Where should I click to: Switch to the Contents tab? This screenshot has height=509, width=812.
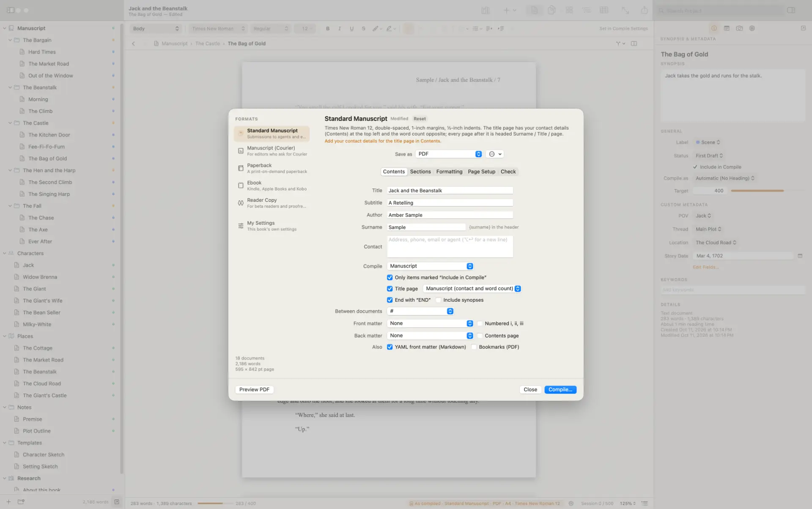(393, 172)
